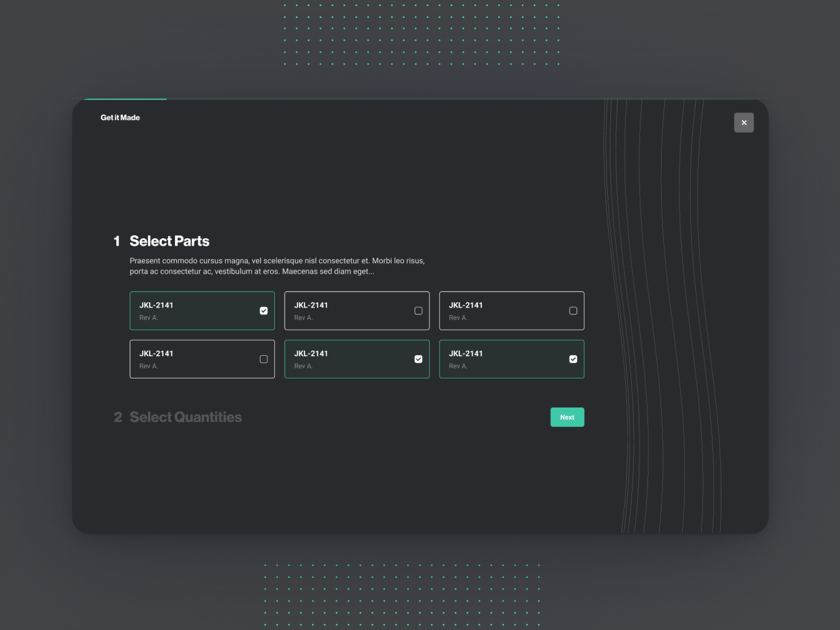Click the Get it Made logo

coord(120,118)
